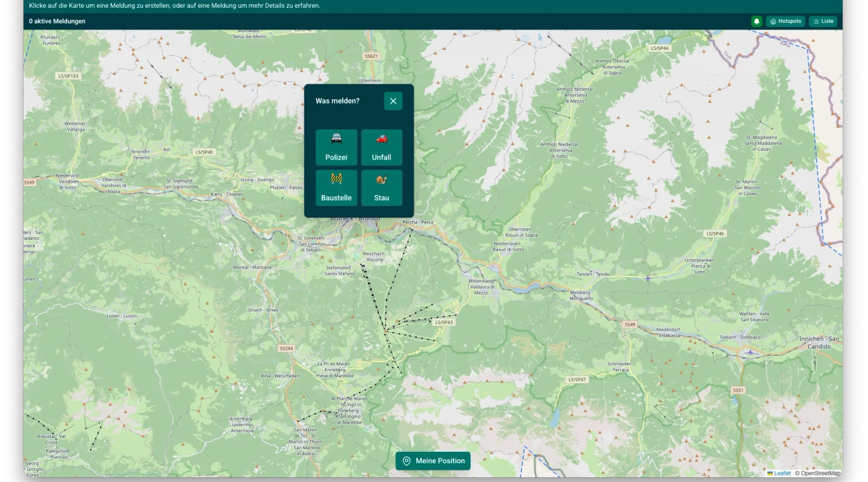Click the Onach - Onies label
Viewport: 868px width, 482px height.
(263, 310)
